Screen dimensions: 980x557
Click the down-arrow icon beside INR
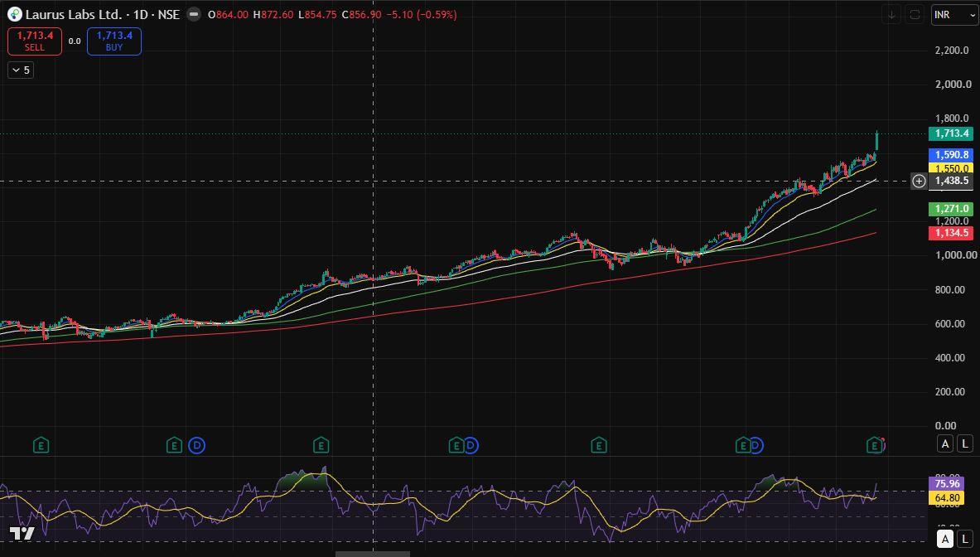[891, 14]
